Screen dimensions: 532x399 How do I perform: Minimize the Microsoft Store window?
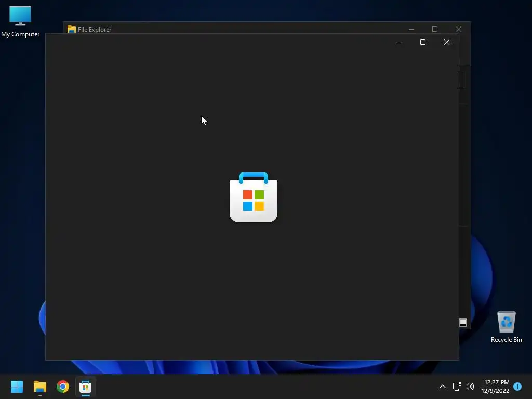(x=399, y=42)
